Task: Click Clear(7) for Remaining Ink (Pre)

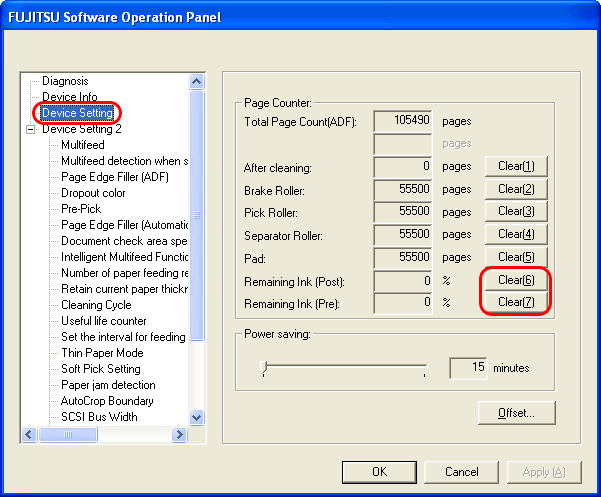Action: click(x=516, y=302)
